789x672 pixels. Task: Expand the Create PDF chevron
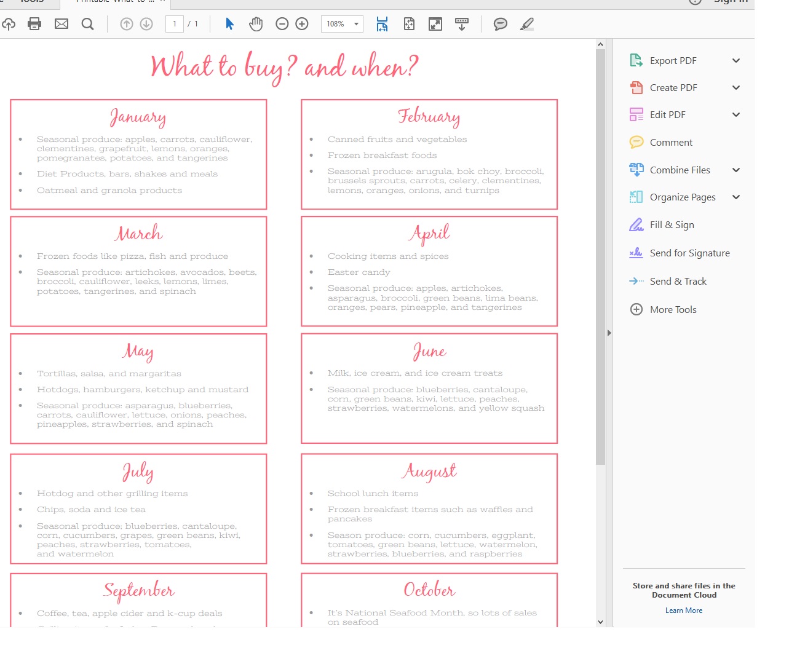click(x=736, y=87)
